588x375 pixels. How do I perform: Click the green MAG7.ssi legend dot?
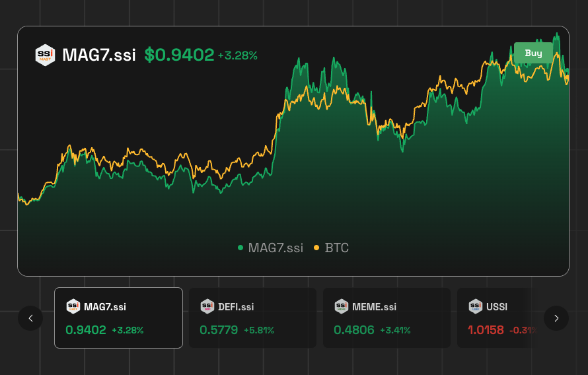click(x=240, y=248)
